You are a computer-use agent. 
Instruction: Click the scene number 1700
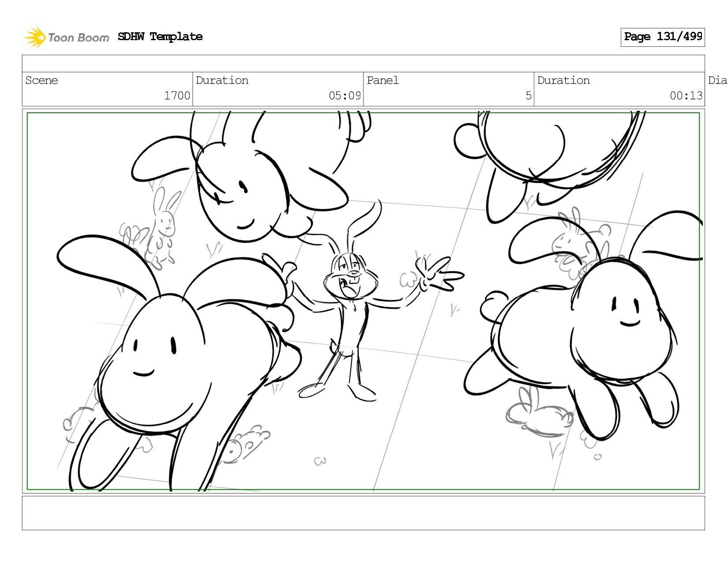177,95
